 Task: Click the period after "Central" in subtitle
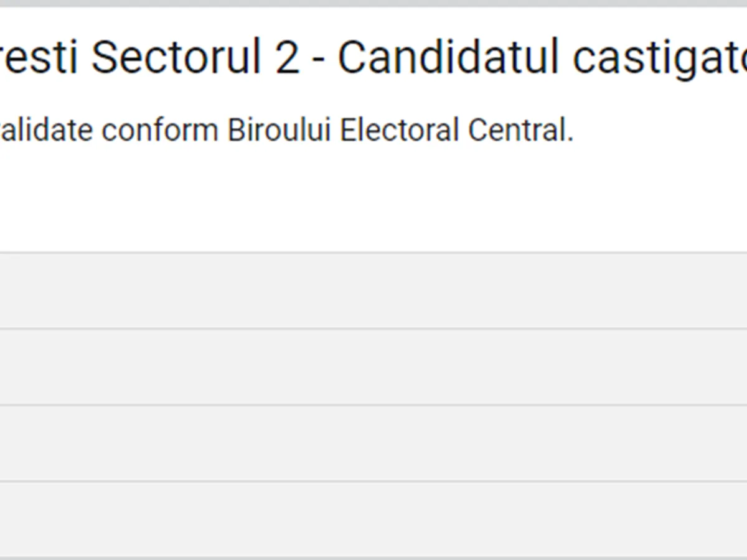(x=570, y=139)
